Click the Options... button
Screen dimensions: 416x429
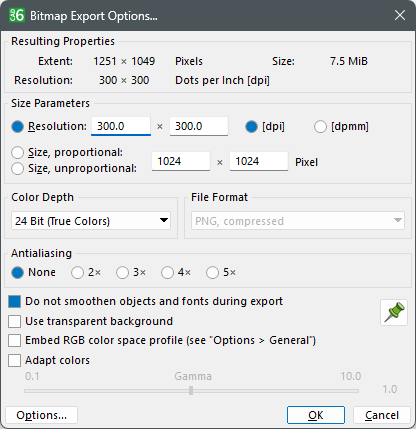(42, 415)
